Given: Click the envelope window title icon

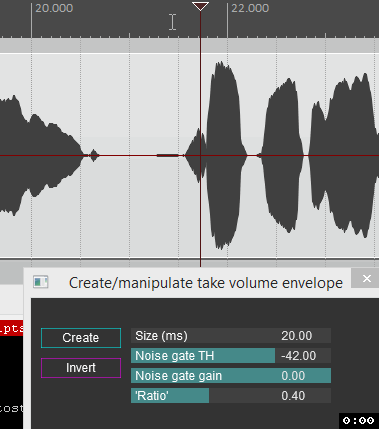Looking at the screenshot, I should pos(41,282).
